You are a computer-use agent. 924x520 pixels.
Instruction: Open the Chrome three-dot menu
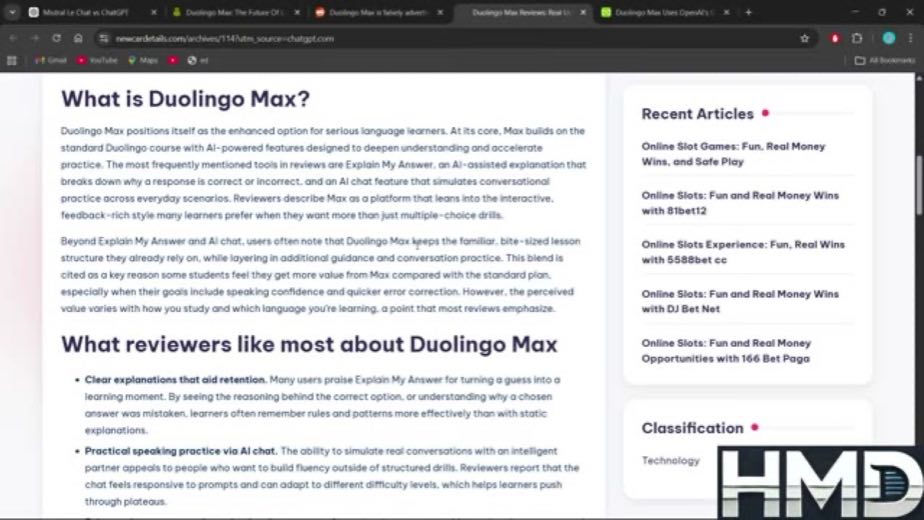(911, 38)
